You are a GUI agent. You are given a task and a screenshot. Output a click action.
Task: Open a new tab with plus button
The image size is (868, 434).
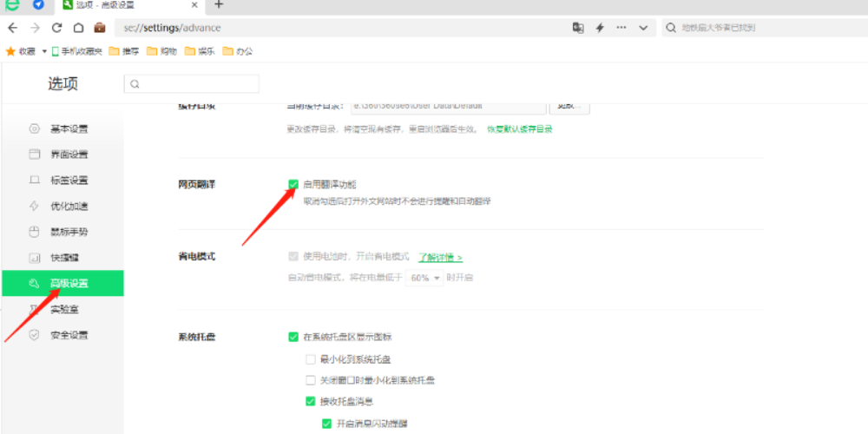click(219, 5)
